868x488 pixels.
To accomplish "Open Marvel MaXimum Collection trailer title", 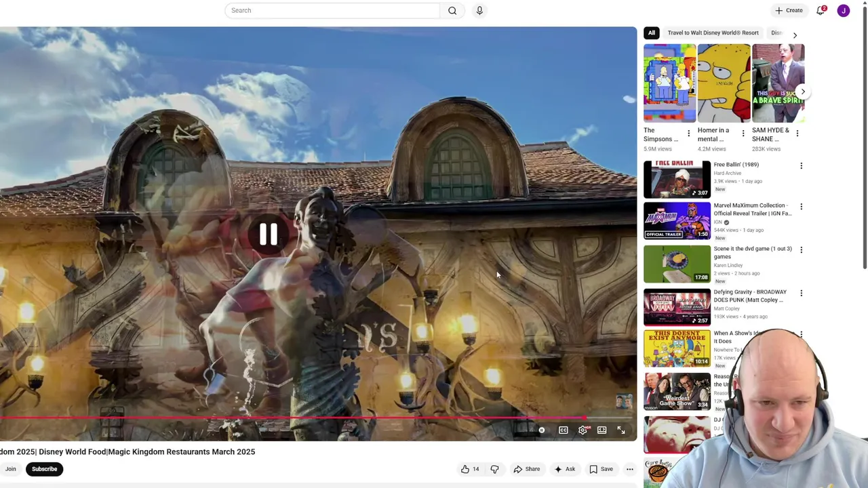I will [x=753, y=209].
